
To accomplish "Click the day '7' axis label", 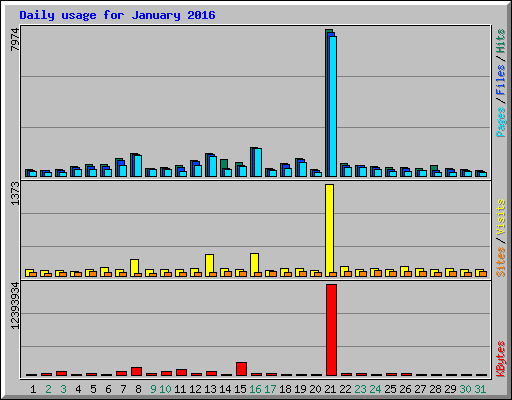I will (123, 389).
